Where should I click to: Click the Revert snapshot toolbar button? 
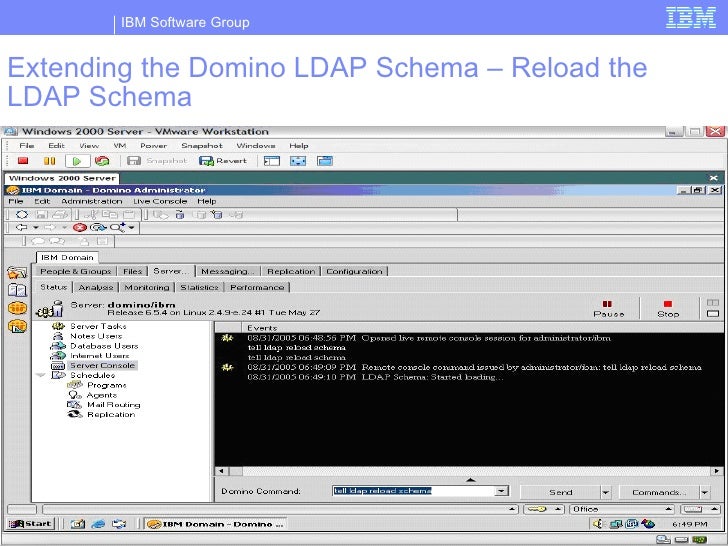click(224, 160)
